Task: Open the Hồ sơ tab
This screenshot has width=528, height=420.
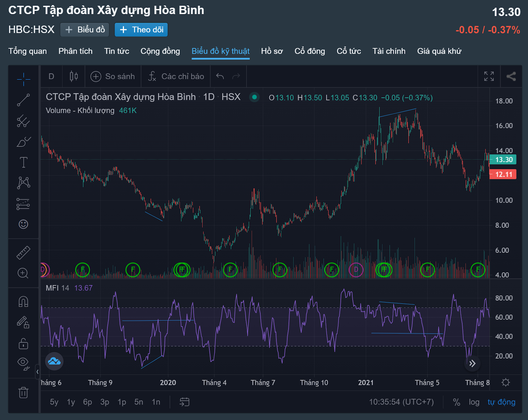Action: (x=272, y=51)
